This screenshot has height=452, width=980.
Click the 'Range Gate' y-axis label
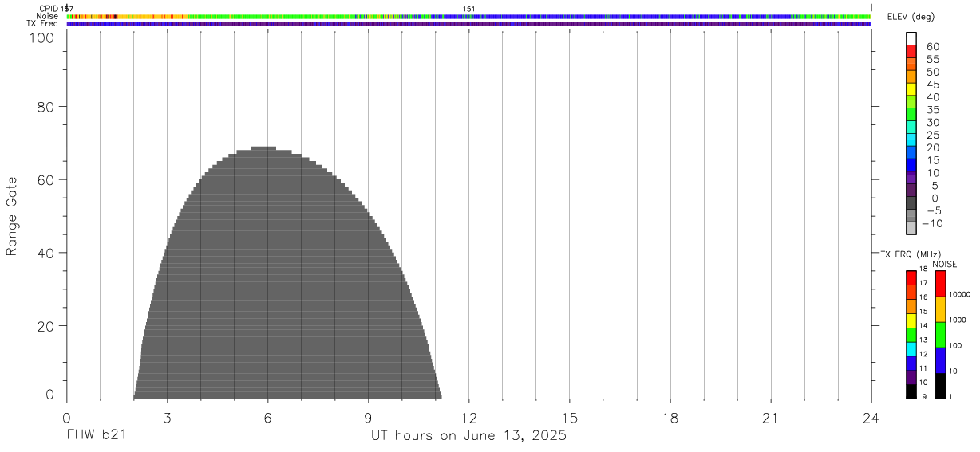pyautogui.click(x=12, y=216)
